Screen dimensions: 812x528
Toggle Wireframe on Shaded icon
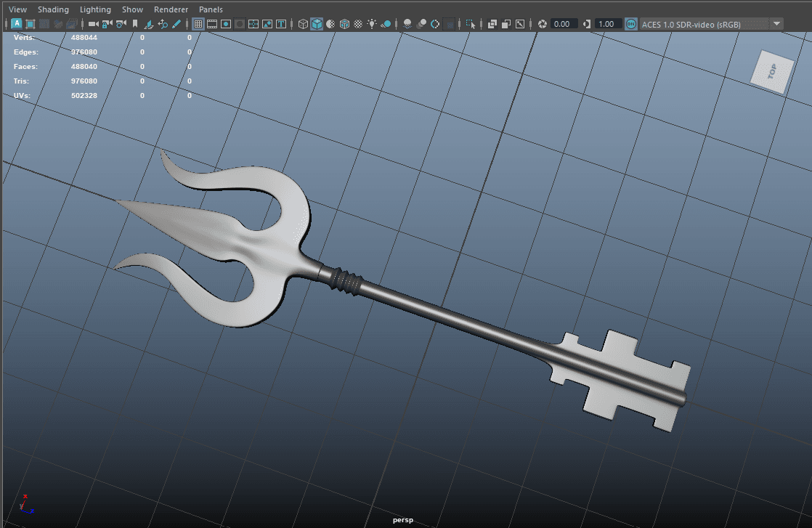click(344, 24)
